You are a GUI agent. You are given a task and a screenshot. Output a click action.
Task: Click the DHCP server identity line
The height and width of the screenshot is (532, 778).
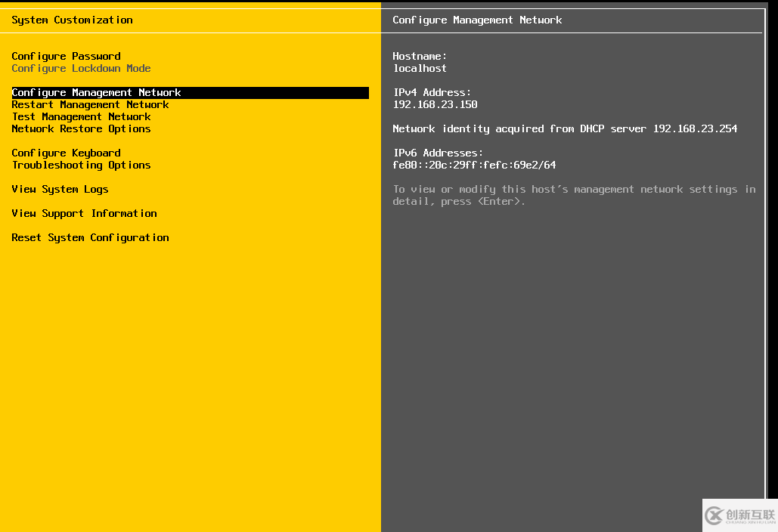click(565, 129)
